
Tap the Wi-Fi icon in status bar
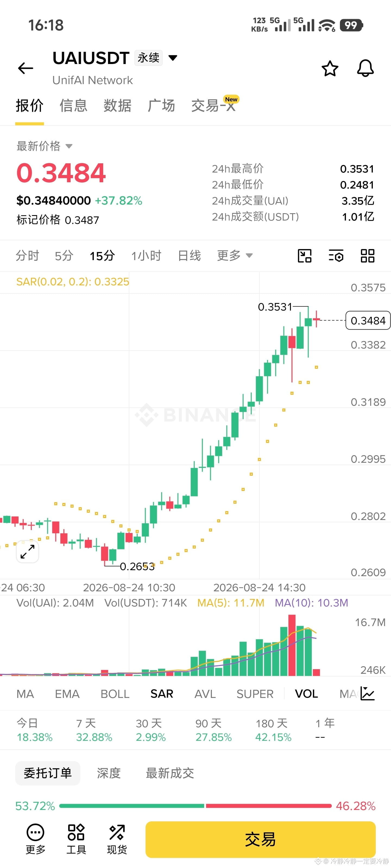coord(327,25)
